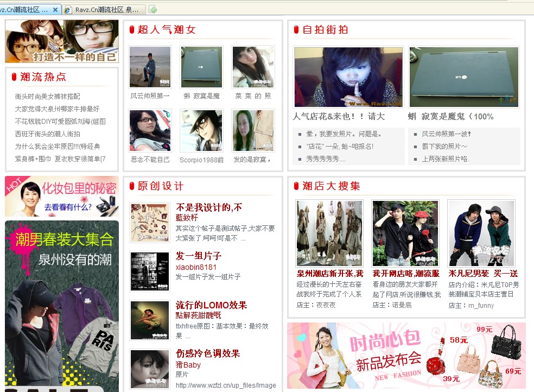
Task: Open a new browser tab
Action: tap(153, 10)
